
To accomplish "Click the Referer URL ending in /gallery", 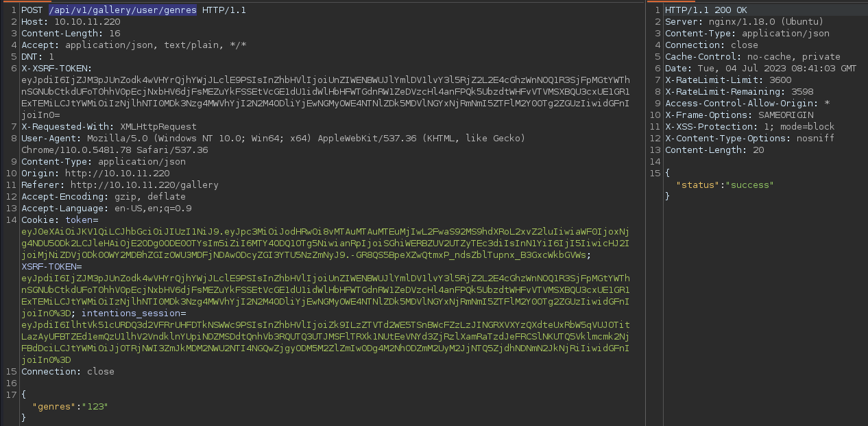I will click(x=145, y=185).
